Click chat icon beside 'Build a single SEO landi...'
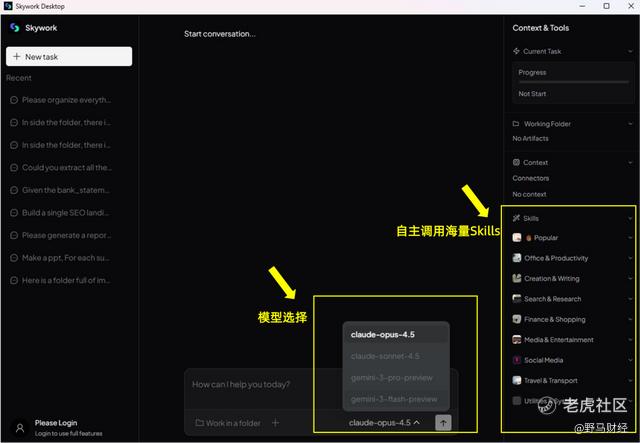 click(x=14, y=213)
